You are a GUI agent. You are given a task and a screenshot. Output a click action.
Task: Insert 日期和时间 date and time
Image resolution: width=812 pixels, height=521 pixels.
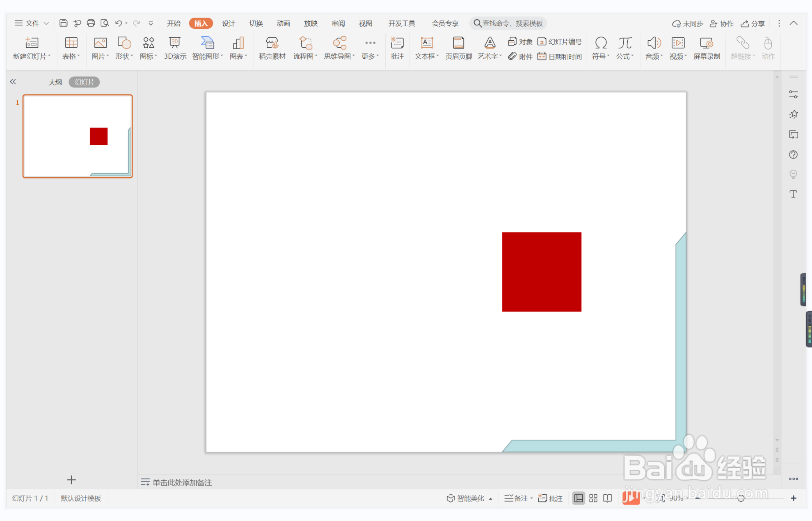(560, 57)
